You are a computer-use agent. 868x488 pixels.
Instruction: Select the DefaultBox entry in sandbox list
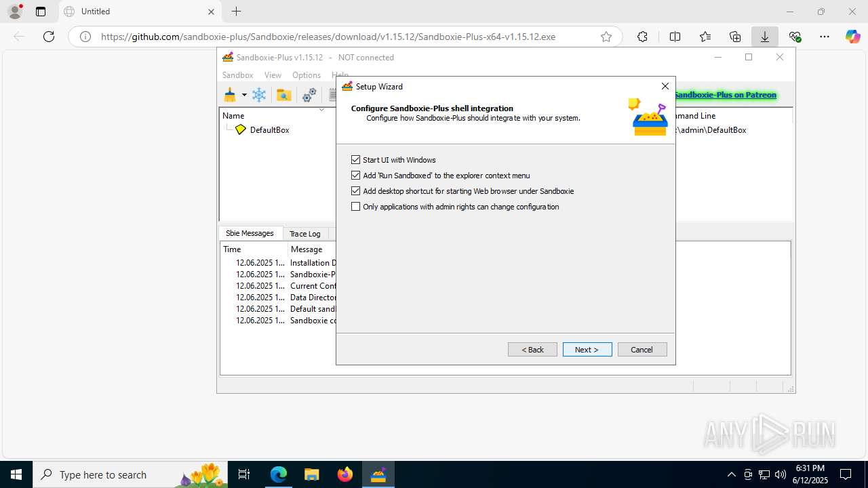point(269,129)
